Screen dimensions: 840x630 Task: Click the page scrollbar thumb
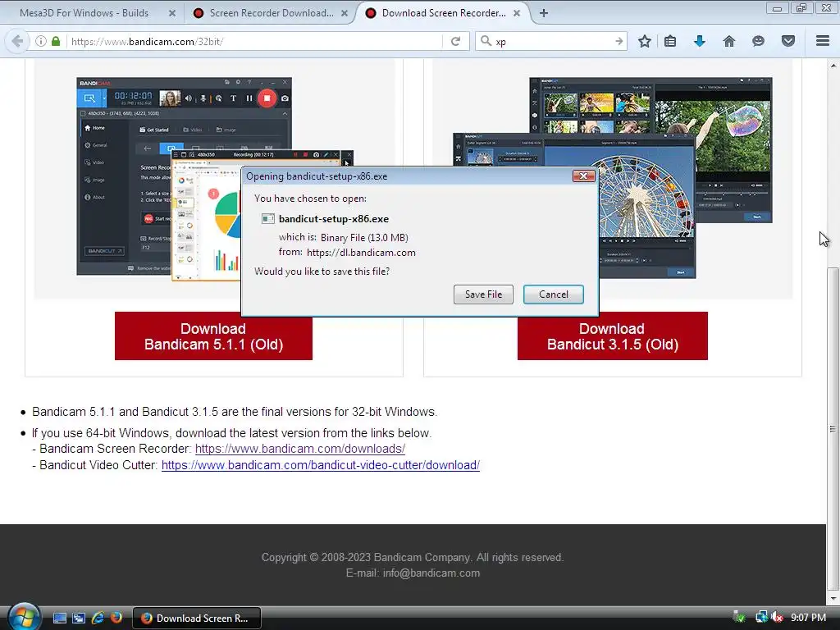(833, 428)
